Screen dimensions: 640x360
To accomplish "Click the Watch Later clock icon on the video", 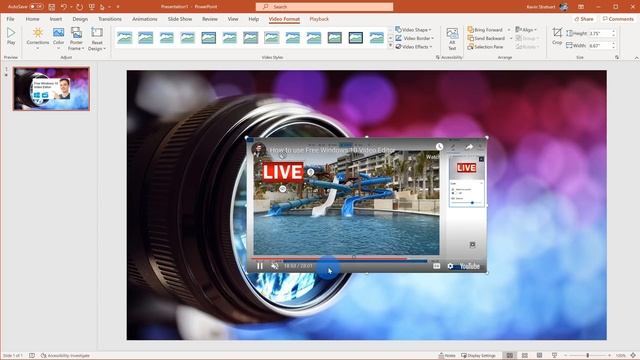I will point(439,147).
